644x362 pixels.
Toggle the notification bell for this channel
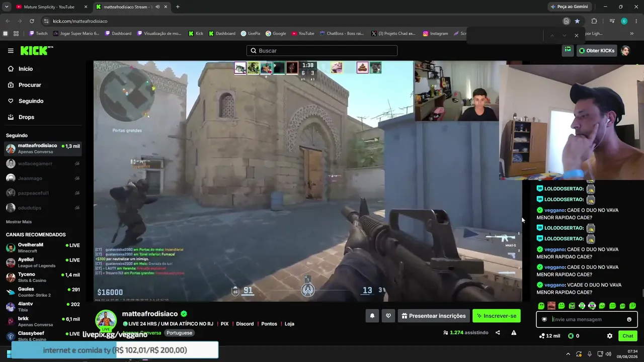point(372,316)
